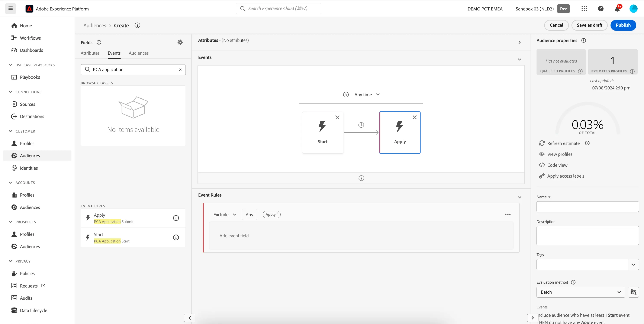This screenshot has height=324, width=644.
Task: Click the Any button in Event Rules
Action: [x=249, y=215]
